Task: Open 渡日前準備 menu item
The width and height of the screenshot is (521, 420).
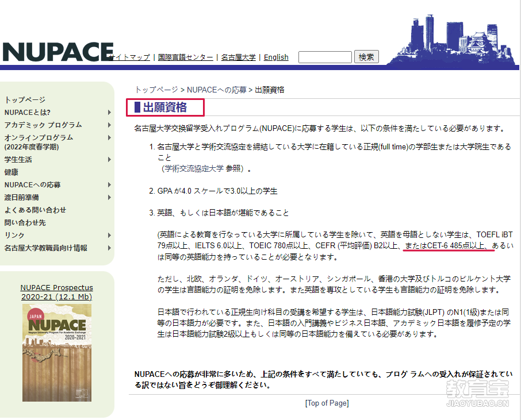Action: (22, 197)
